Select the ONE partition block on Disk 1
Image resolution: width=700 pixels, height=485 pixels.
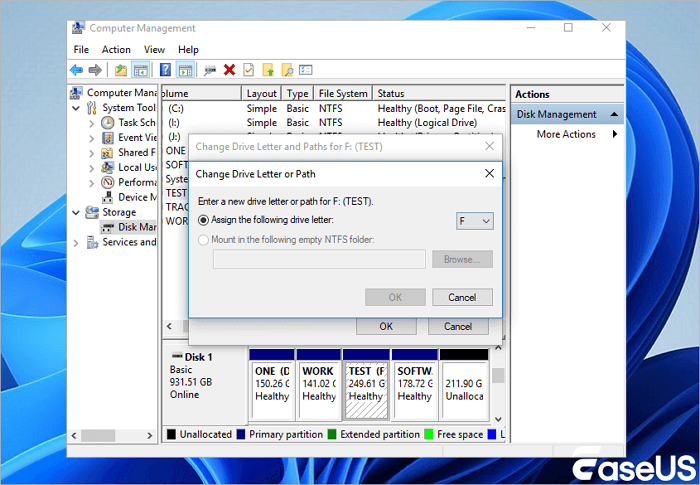[271, 385]
